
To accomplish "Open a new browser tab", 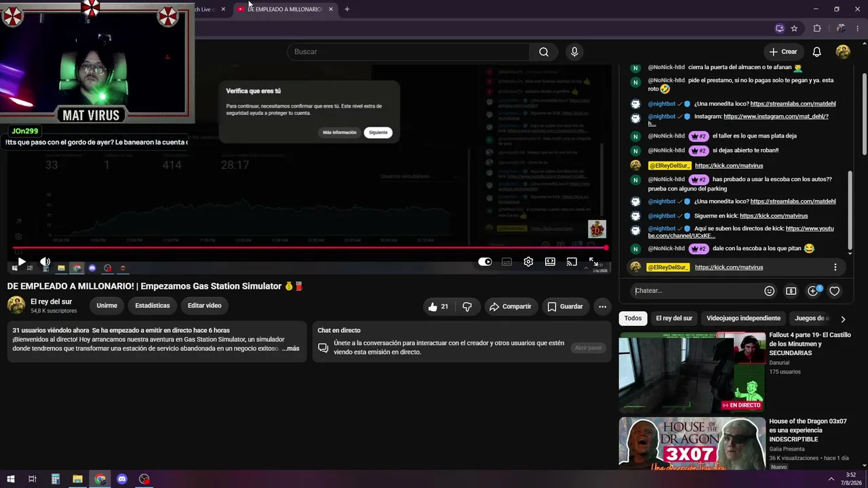I will [x=347, y=9].
